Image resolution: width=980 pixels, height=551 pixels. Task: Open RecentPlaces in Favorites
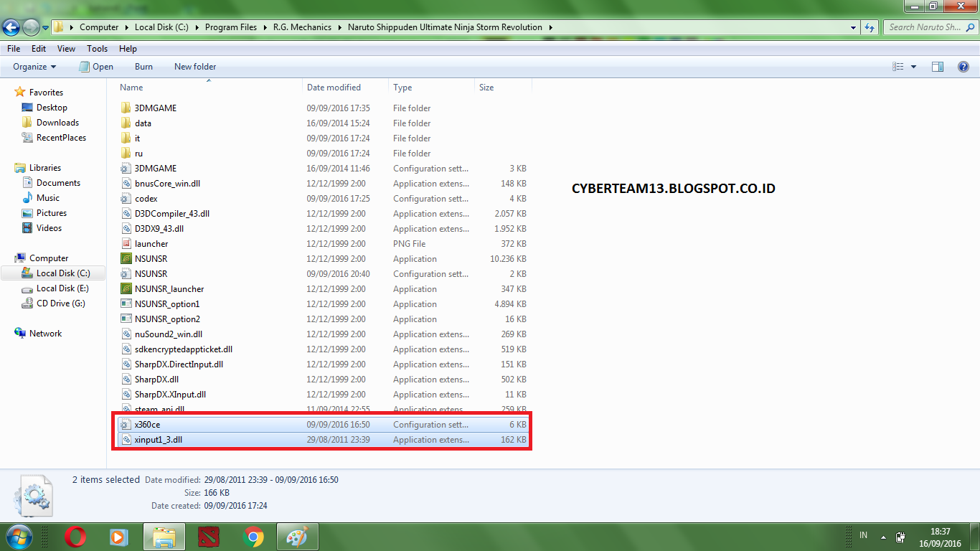tap(61, 138)
